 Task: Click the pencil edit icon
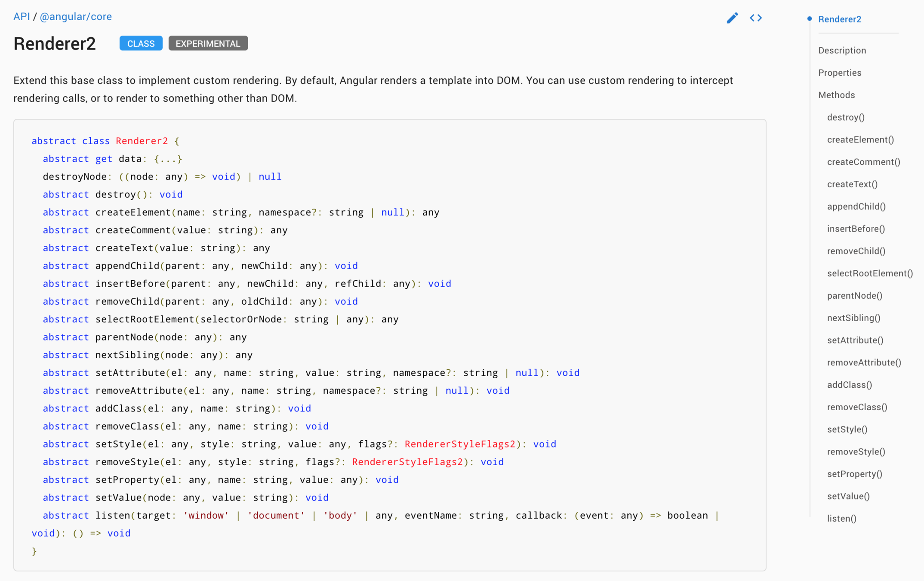(732, 18)
